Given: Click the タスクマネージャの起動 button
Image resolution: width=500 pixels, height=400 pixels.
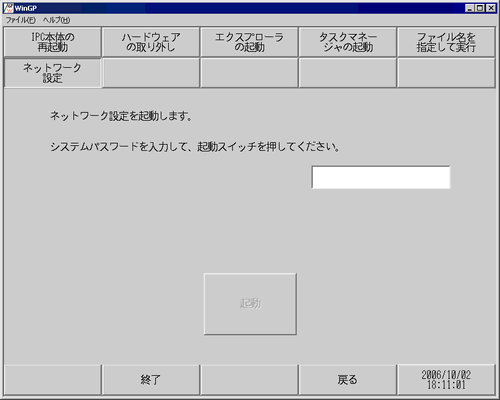Looking at the screenshot, I should [348, 42].
